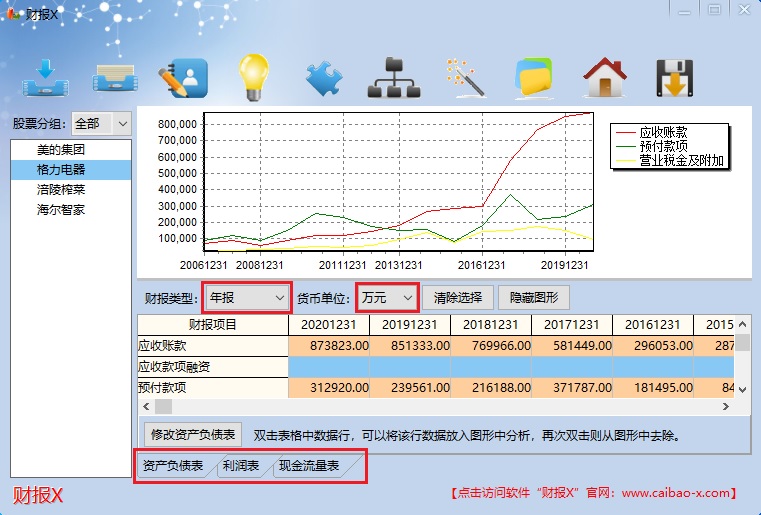Click the table's scroll up arrow
Screen dimensions: 761x515
tap(743, 324)
